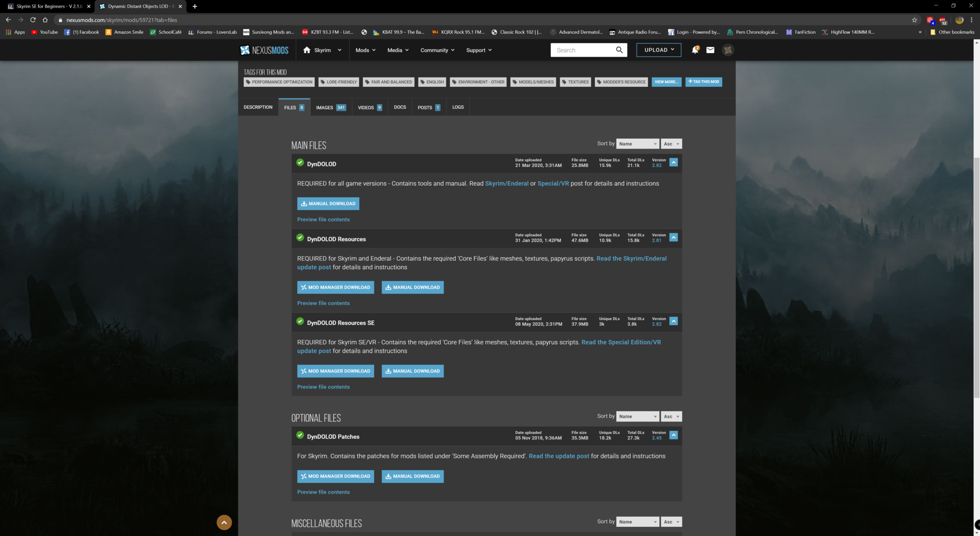Screen dimensions: 980x536
Task: Preview file contents of DynDOLOD Resources
Action: point(324,303)
